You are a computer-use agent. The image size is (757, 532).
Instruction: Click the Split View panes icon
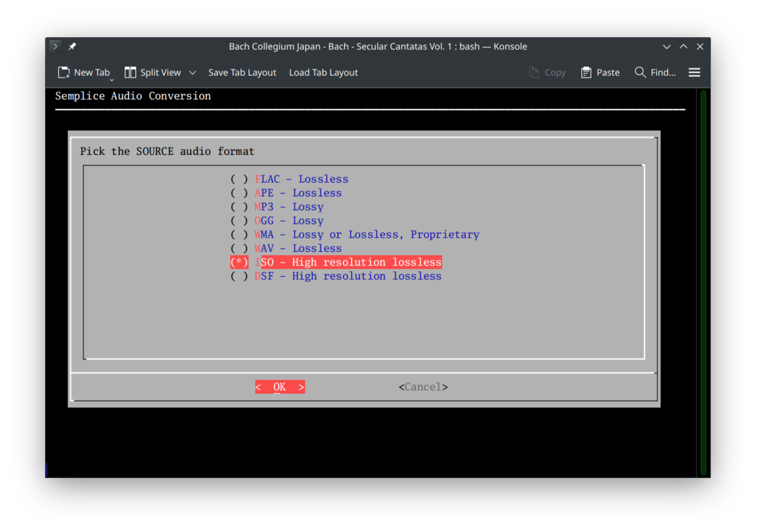coord(130,72)
